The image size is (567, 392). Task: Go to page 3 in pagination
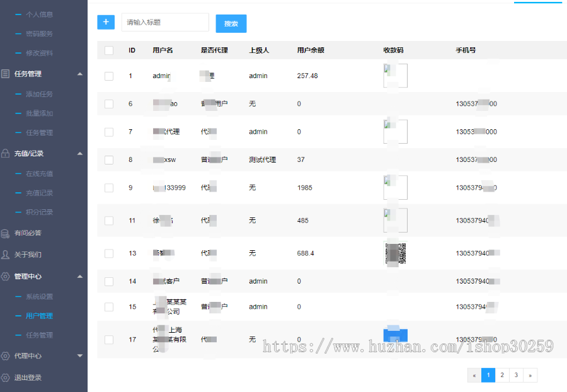(516, 375)
